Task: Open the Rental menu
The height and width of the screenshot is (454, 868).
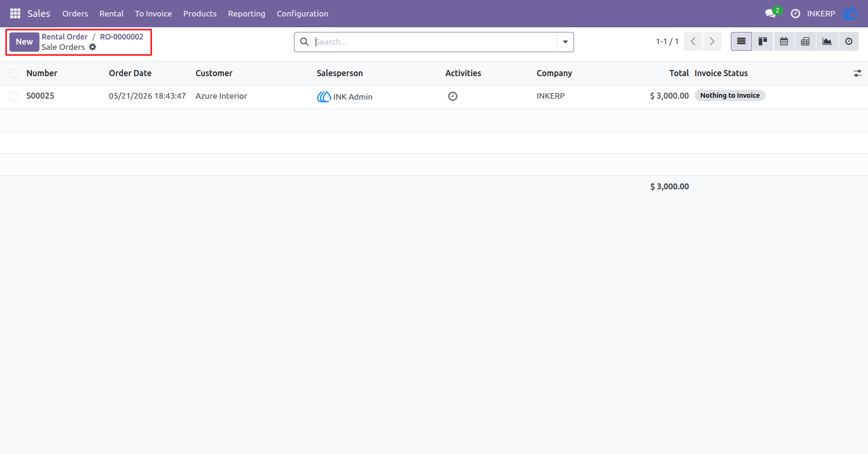Action: click(x=111, y=14)
